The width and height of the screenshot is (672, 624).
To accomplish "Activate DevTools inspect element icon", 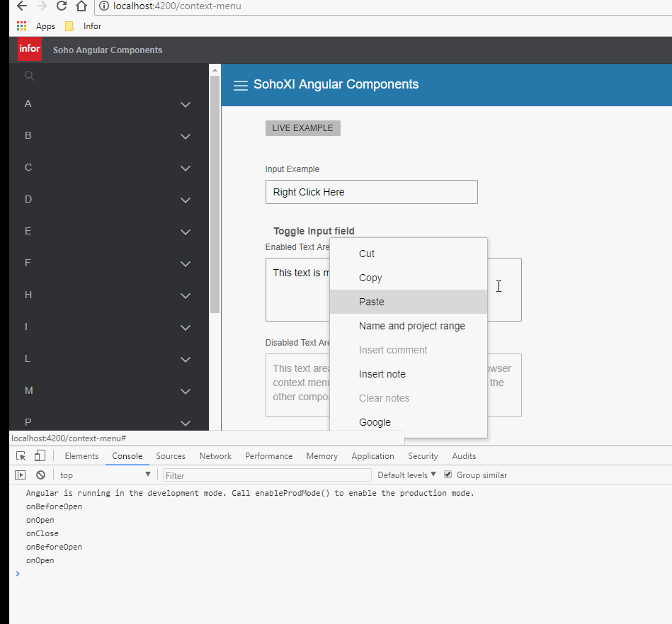I will tap(21, 455).
